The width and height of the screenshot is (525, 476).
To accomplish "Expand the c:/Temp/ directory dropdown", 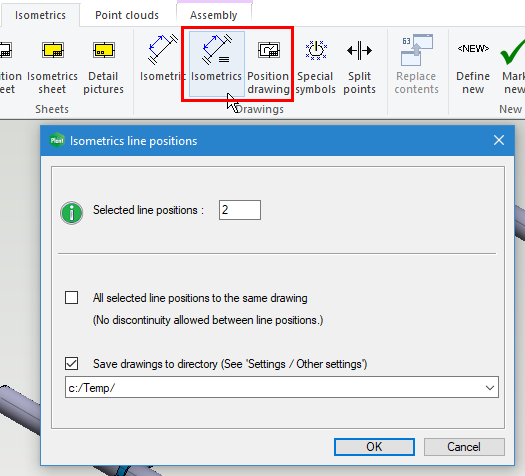I will tap(490, 388).
